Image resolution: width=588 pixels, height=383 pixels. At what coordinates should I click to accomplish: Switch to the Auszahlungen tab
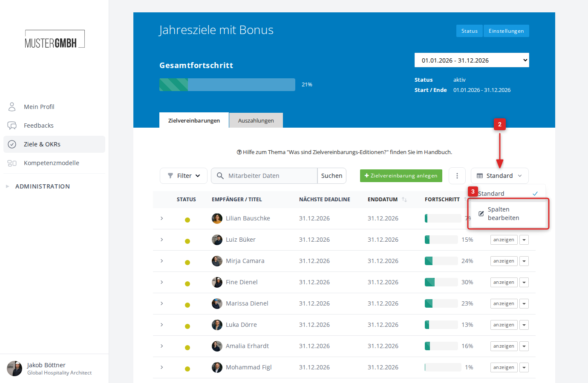[x=256, y=120]
